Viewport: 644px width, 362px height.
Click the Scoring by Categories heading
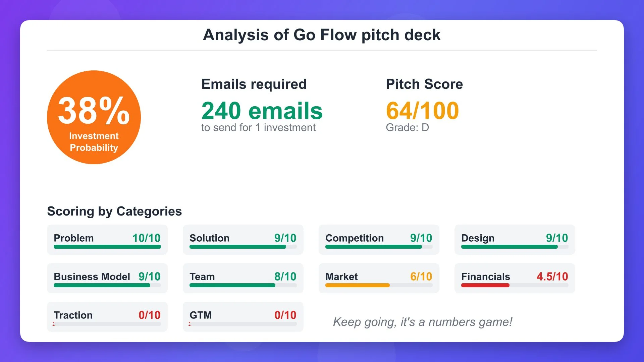point(114,211)
